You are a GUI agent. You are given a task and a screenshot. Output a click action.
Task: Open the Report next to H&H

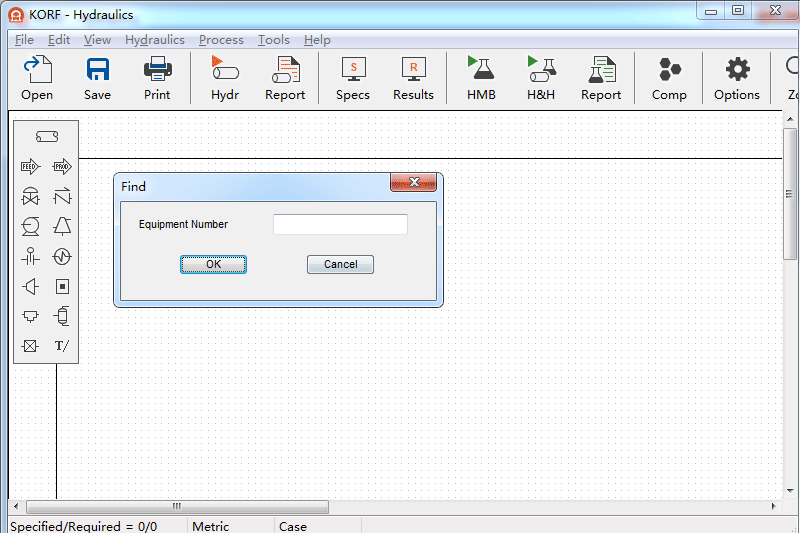(x=601, y=78)
